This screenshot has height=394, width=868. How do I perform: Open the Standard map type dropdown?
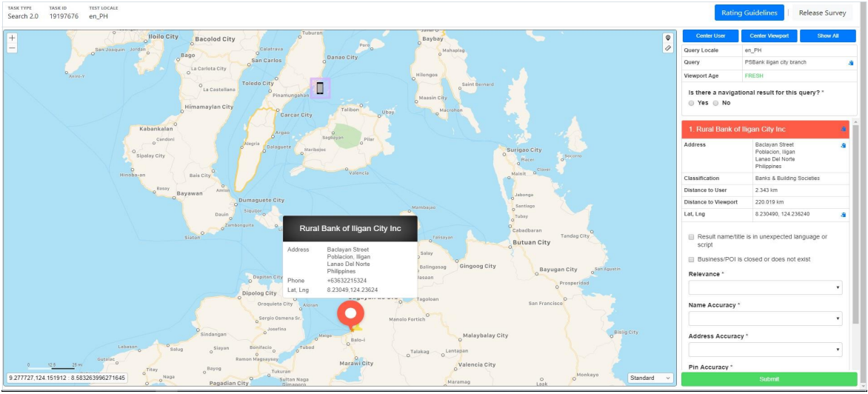pyautogui.click(x=651, y=378)
